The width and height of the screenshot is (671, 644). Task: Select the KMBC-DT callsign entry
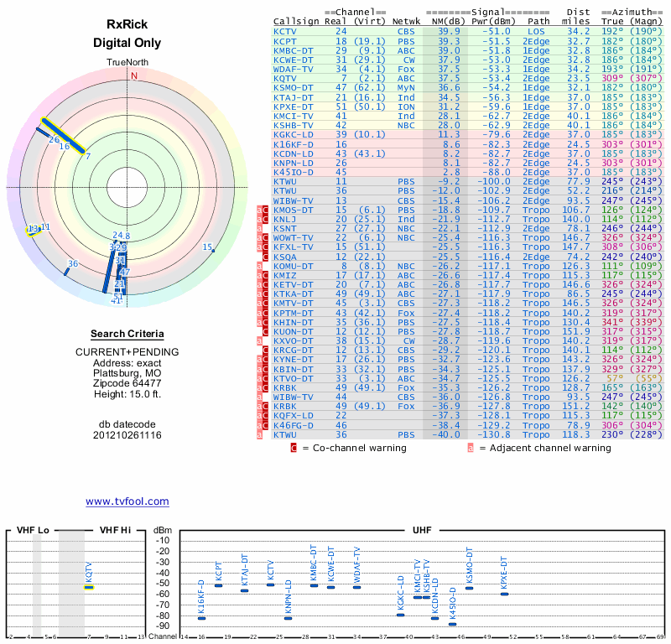click(294, 50)
